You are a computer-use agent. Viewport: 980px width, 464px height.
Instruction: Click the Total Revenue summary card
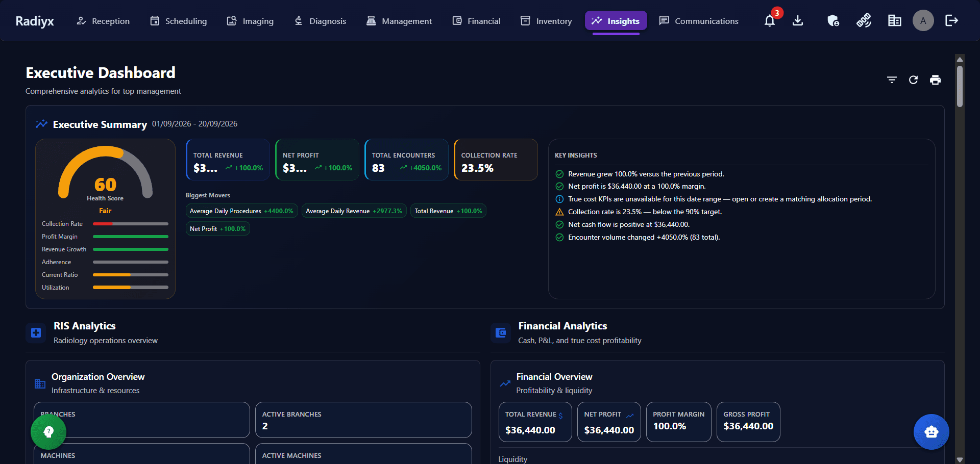(228, 160)
